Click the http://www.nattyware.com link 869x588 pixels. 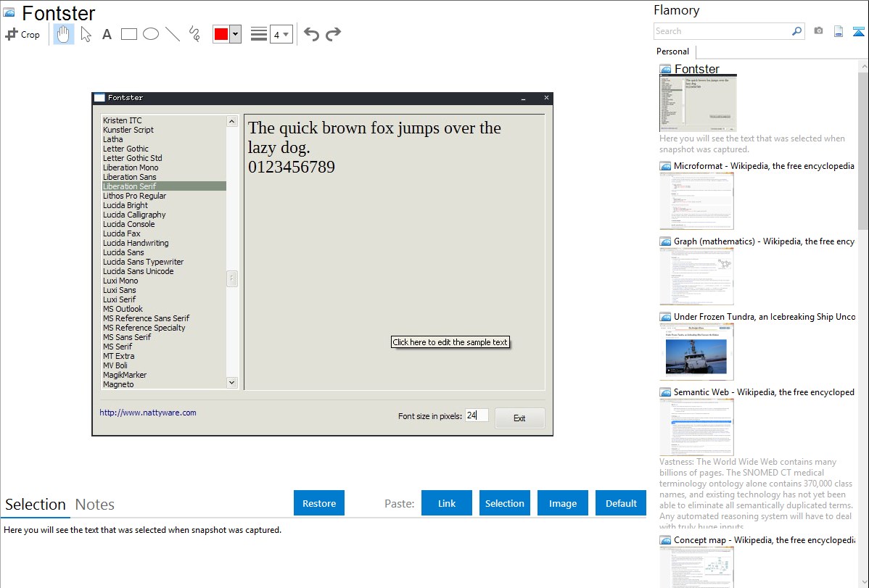[148, 413]
